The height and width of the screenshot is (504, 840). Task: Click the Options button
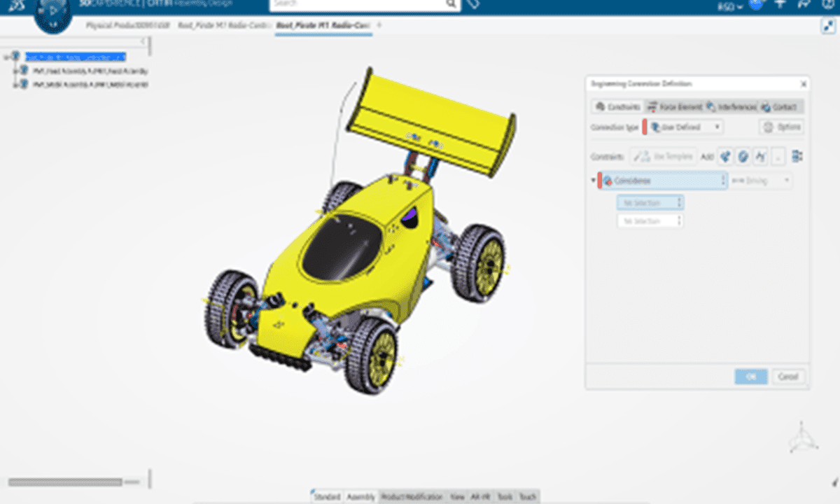tap(781, 127)
